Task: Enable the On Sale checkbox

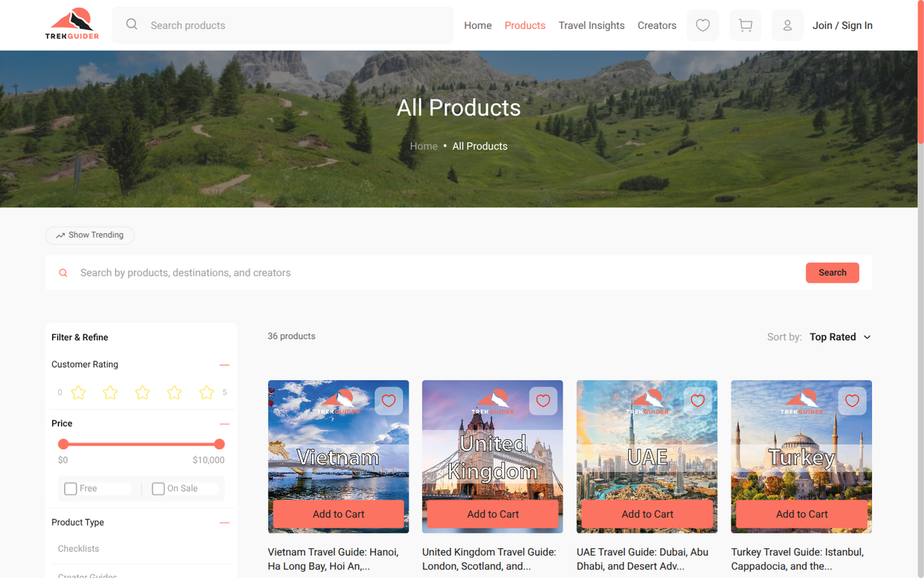Action: (x=158, y=489)
